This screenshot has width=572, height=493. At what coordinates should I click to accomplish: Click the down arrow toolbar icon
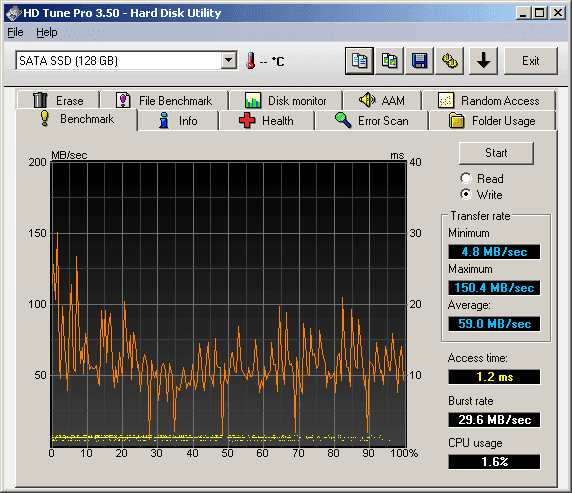tap(483, 61)
